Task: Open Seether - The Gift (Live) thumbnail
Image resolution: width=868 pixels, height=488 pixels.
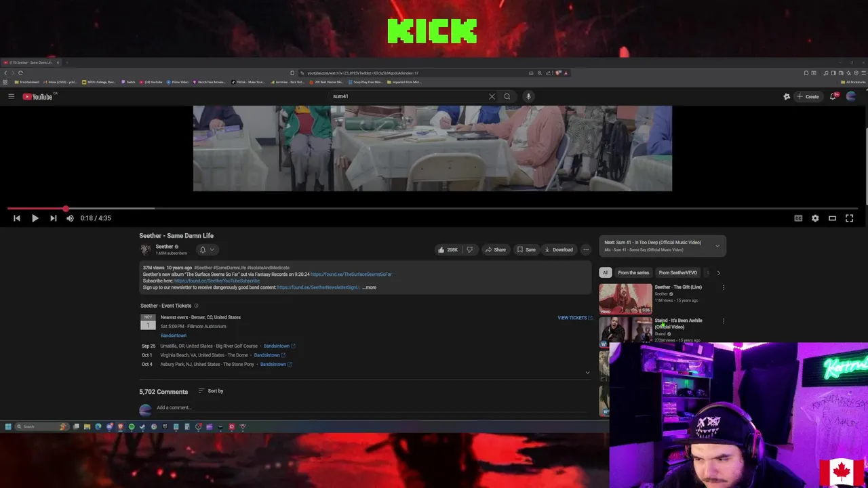Action: point(625,299)
